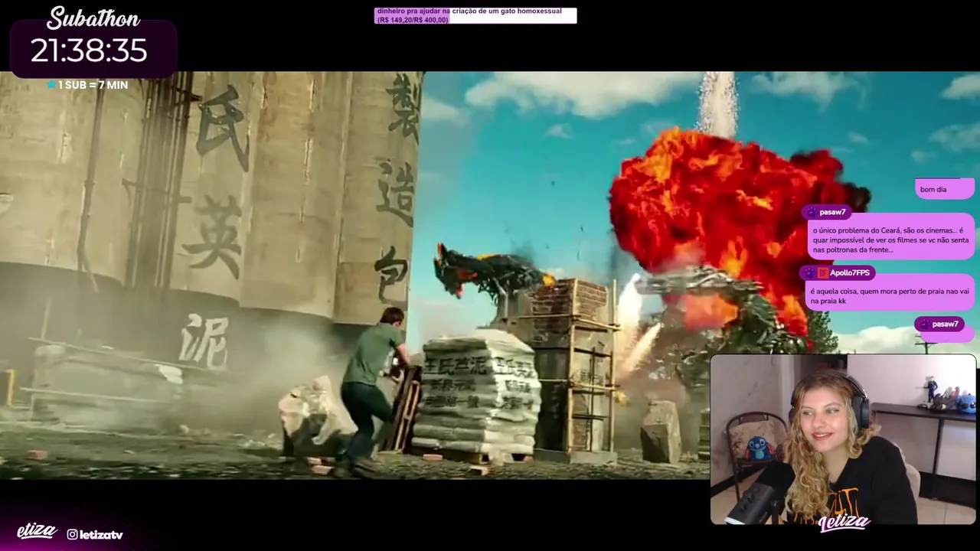This screenshot has width=980, height=551.
Task: Click the Subathon timer 21:38:35
Action: point(89,51)
